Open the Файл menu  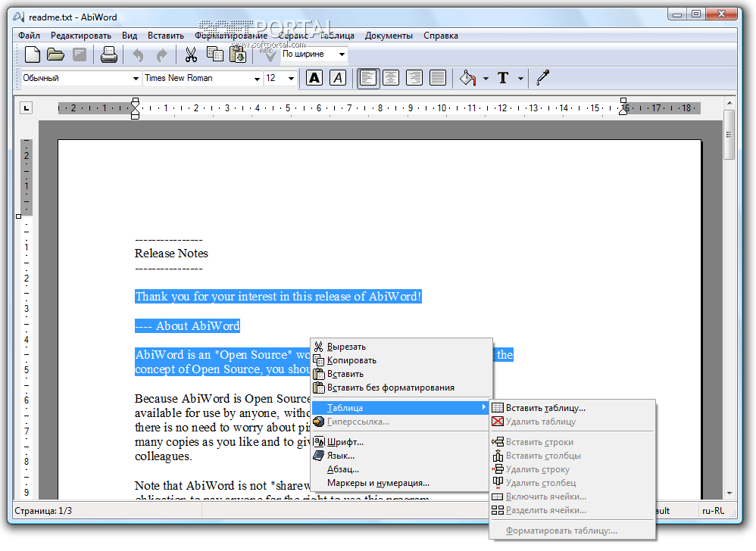point(29,35)
